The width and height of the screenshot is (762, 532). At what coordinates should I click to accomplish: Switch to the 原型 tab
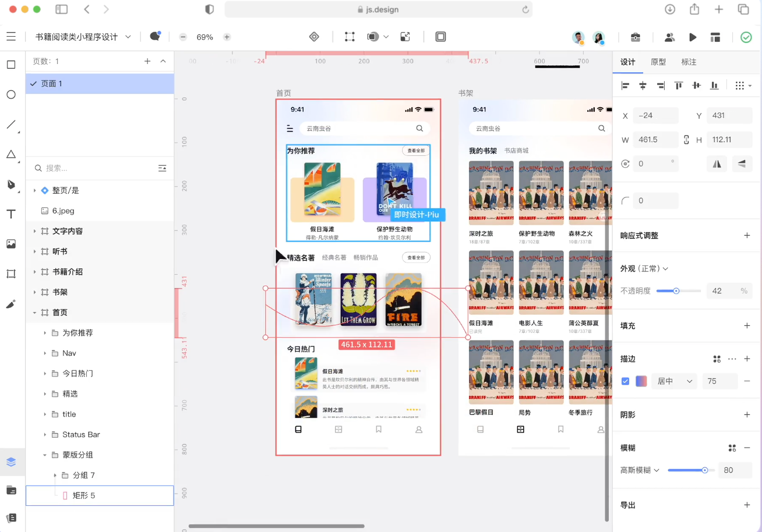coord(658,62)
